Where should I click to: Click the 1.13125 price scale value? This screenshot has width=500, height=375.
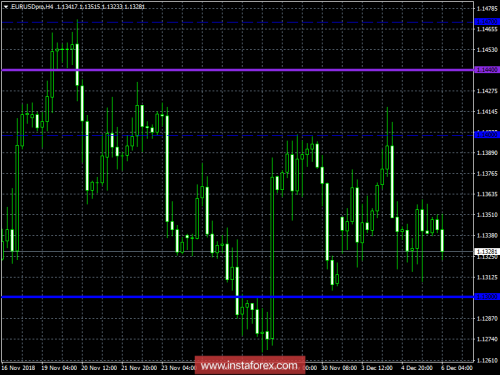(x=487, y=277)
